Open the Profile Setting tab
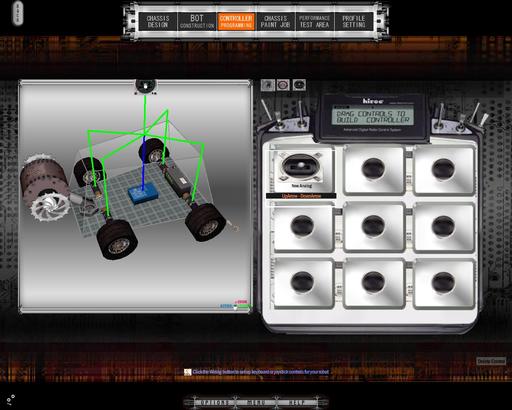The image size is (512, 410). tap(354, 22)
